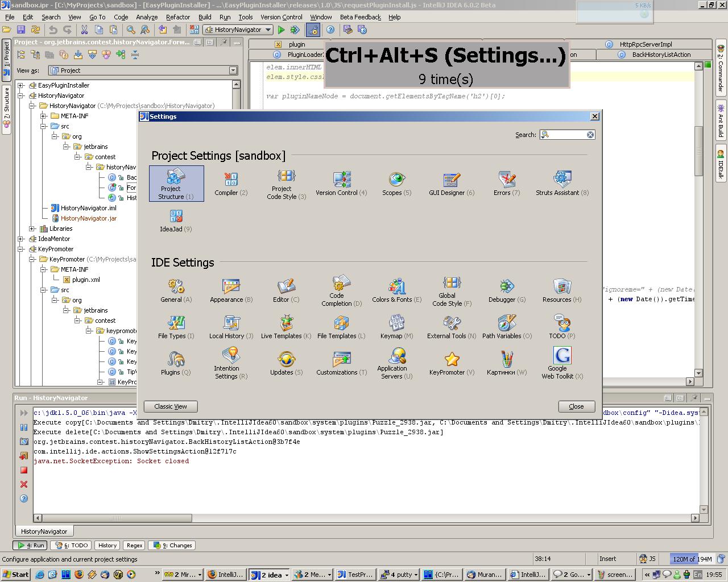Click the Windows Start button
The image size is (728, 582).
pos(15,575)
